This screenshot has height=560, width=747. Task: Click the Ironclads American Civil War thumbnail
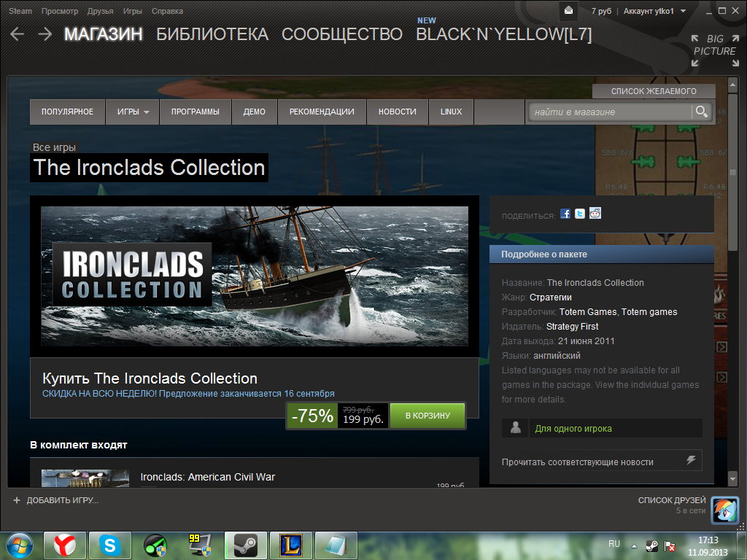85,478
